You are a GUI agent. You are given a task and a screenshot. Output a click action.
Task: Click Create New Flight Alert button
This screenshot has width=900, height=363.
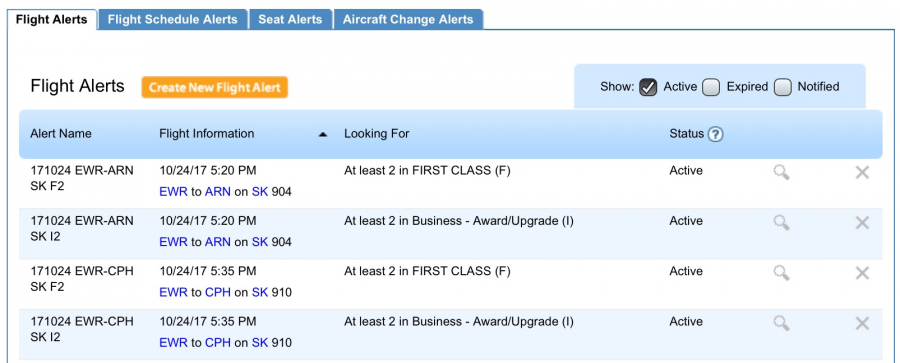click(x=215, y=88)
